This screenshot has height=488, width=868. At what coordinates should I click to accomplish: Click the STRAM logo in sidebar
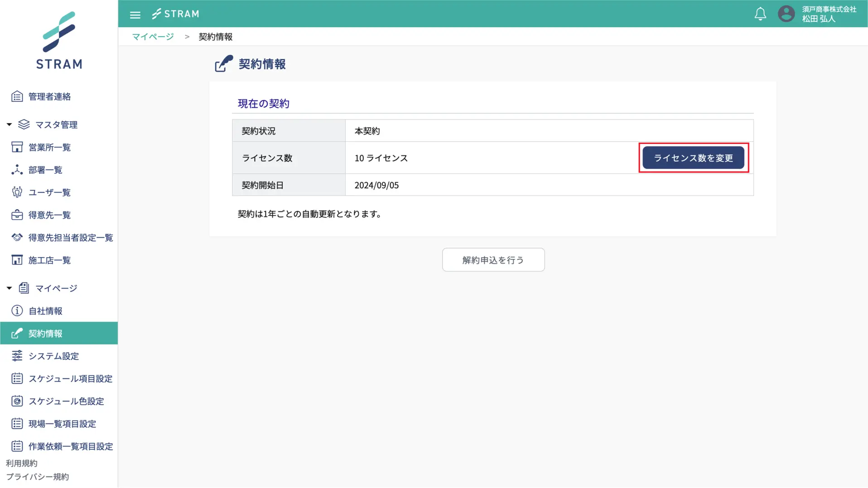(x=59, y=41)
